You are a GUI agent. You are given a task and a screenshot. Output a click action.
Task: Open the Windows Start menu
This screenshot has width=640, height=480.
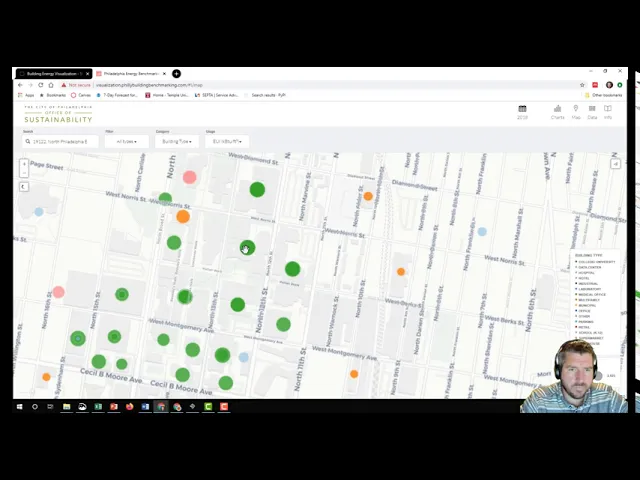[x=19, y=407]
